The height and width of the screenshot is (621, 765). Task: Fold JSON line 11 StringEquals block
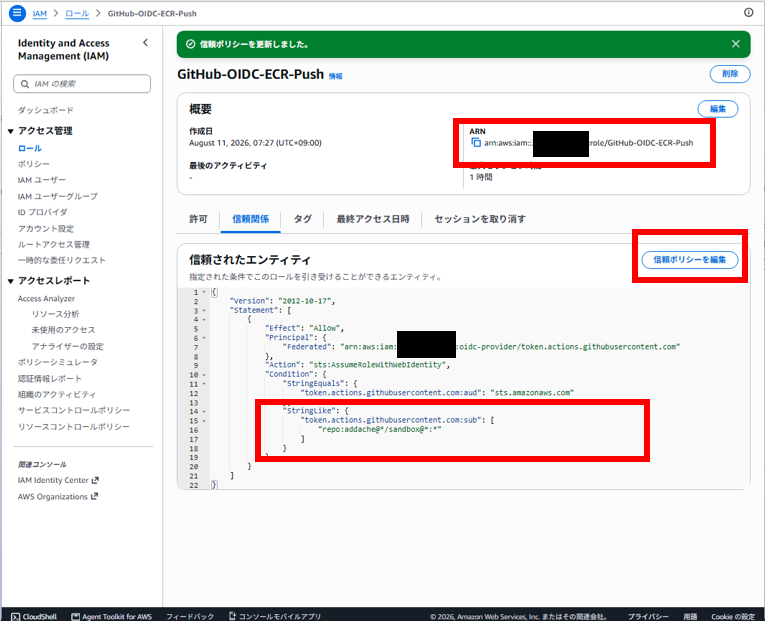point(204,384)
